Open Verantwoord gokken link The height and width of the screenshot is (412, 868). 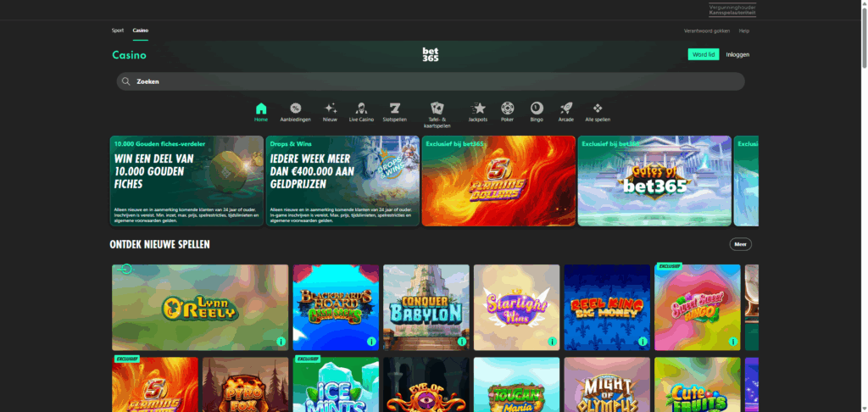706,31
